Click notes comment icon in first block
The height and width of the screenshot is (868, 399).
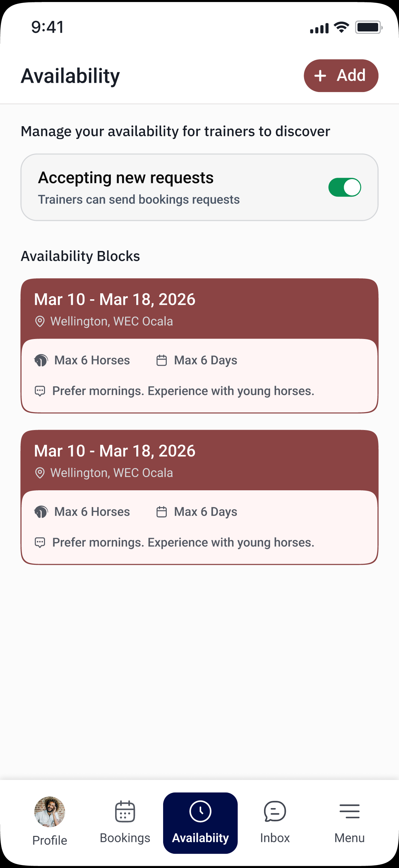pyautogui.click(x=40, y=391)
